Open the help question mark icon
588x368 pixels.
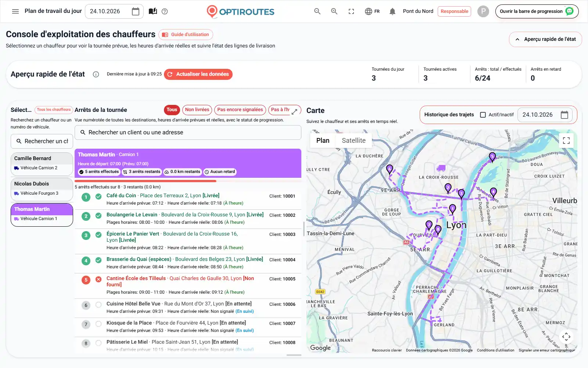click(x=165, y=11)
